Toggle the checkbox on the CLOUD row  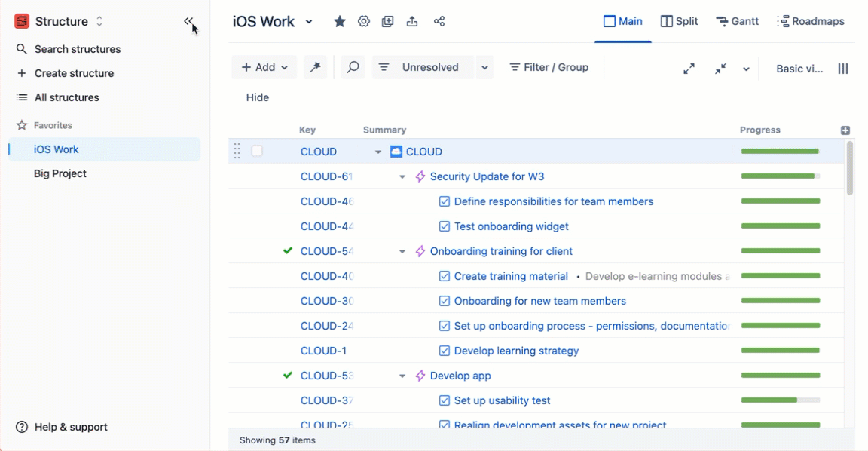point(257,151)
